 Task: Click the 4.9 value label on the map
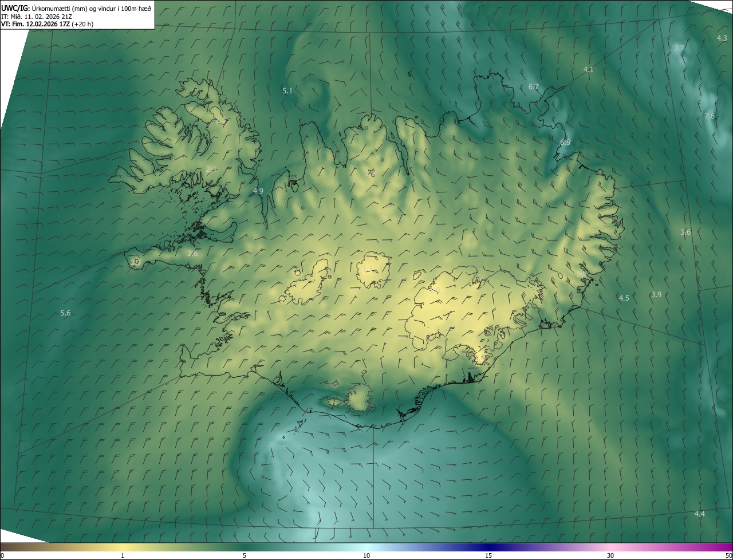click(258, 191)
